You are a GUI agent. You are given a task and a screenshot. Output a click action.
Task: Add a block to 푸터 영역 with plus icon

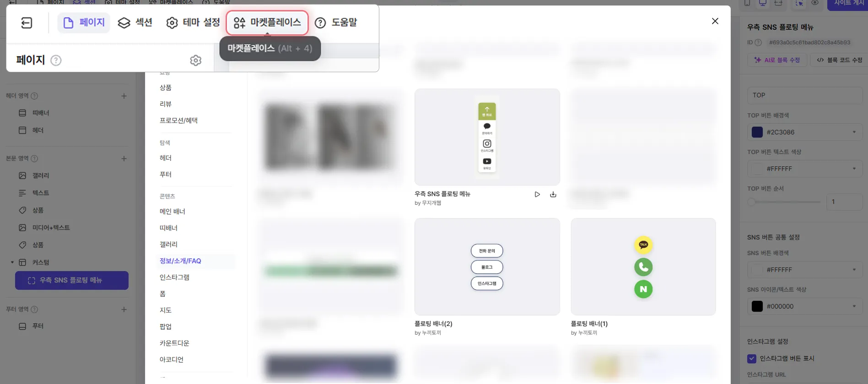pos(124,309)
